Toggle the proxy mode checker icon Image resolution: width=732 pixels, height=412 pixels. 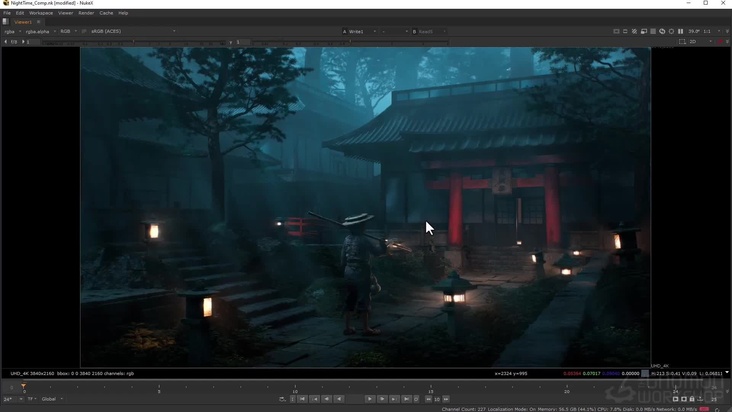click(634, 31)
